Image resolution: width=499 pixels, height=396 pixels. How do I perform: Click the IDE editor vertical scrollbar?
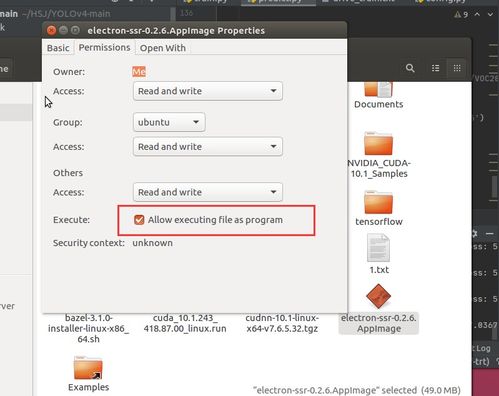click(495, 187)
